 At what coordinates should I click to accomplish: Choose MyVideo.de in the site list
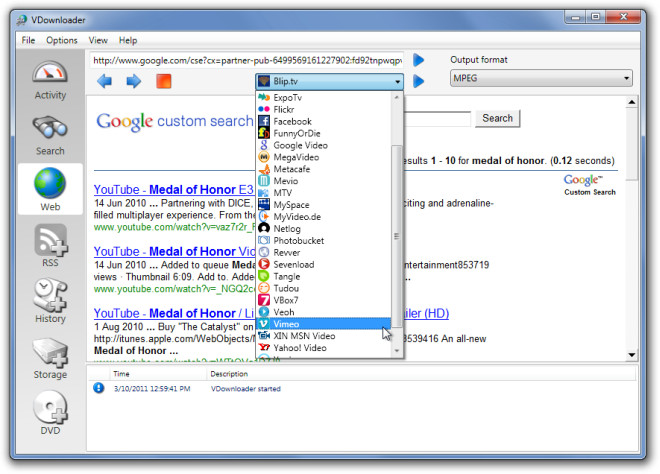pos(324,217)
